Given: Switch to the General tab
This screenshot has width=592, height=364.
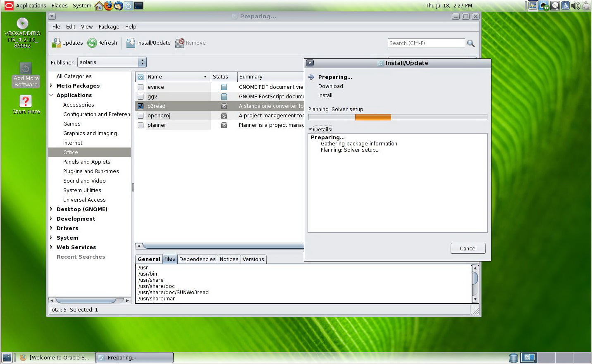Looking at the screenshot, I should tap(149, 259).
